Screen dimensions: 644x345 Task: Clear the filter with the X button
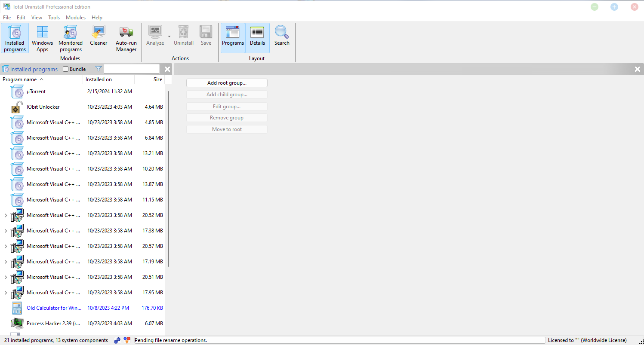[x=167, y=69]
